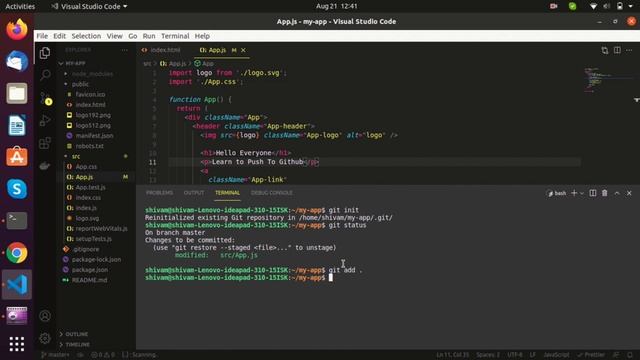The height and width of the screenshot is (360, 640).
Task: Open the Edit menu
Action: [x=60, y=36]
